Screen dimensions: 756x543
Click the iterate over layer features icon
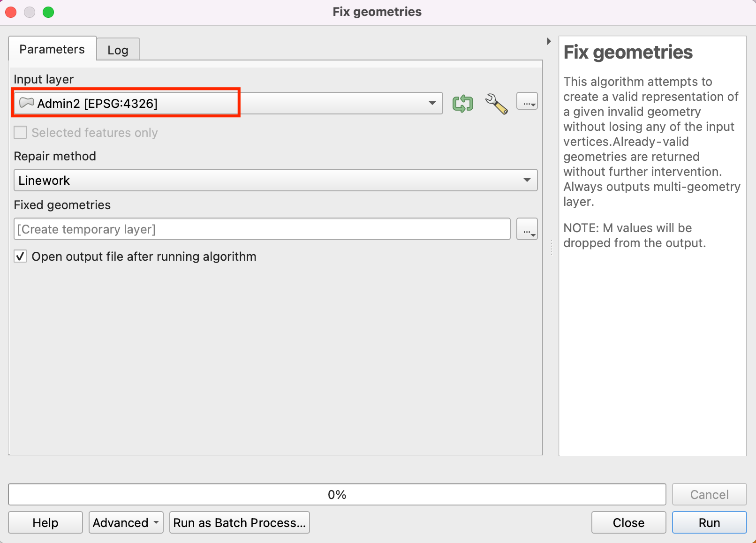tap(462, 103)
